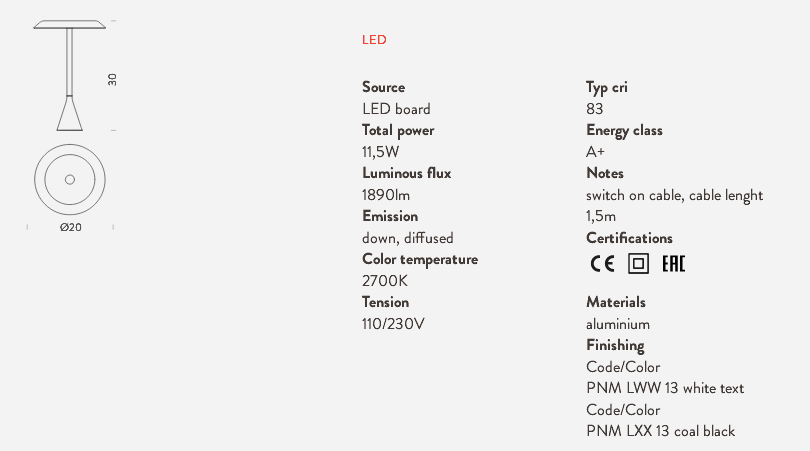Select PNM LXX 13 coal black finish
Viewport: 810px width, 451px height.
tap(660, 431)
